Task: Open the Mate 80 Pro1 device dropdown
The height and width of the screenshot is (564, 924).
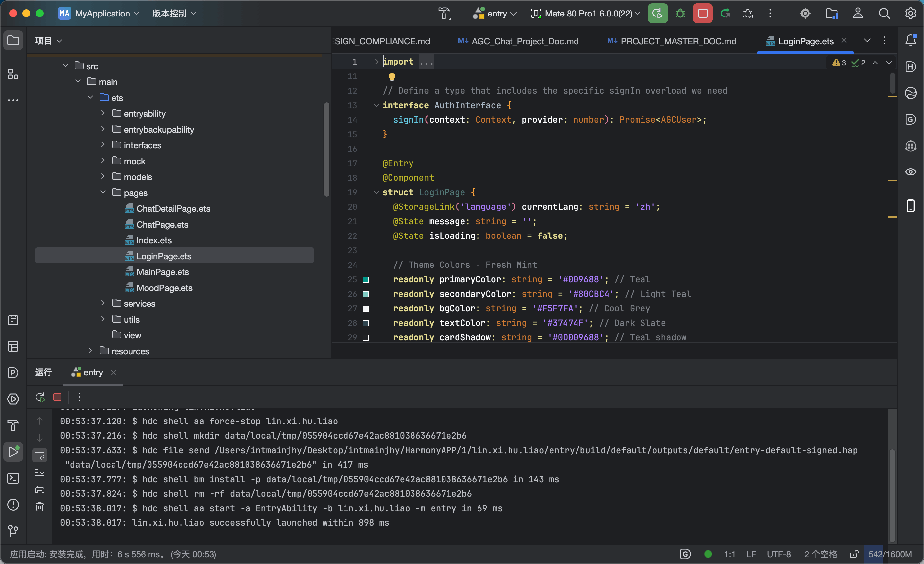Action: (x=585, y=14)
